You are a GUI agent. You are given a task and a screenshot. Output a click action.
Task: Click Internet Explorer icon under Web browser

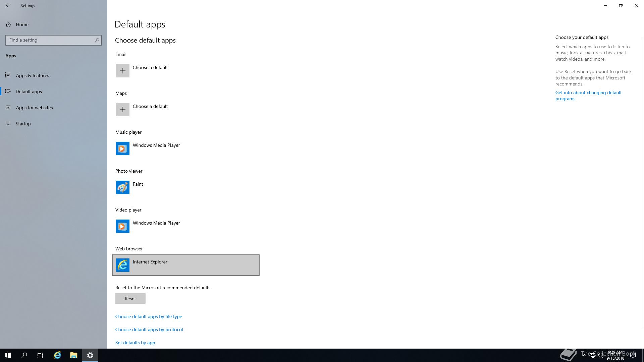tap(122, 265)
